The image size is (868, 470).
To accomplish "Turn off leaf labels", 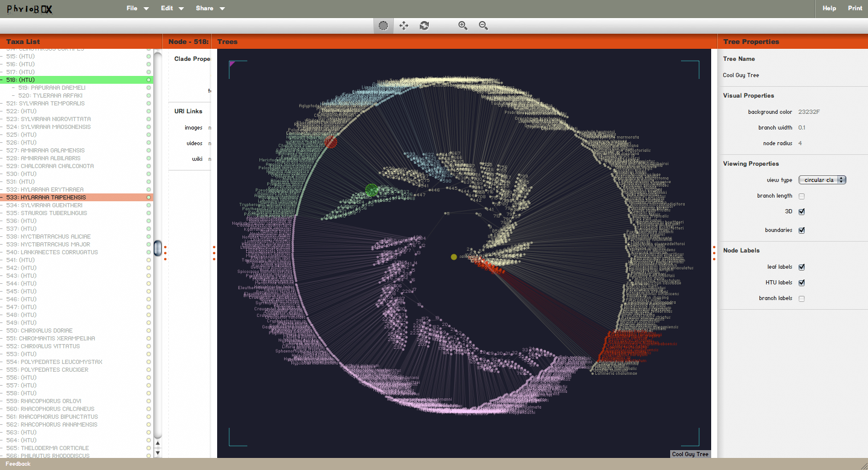I will 802,267.
